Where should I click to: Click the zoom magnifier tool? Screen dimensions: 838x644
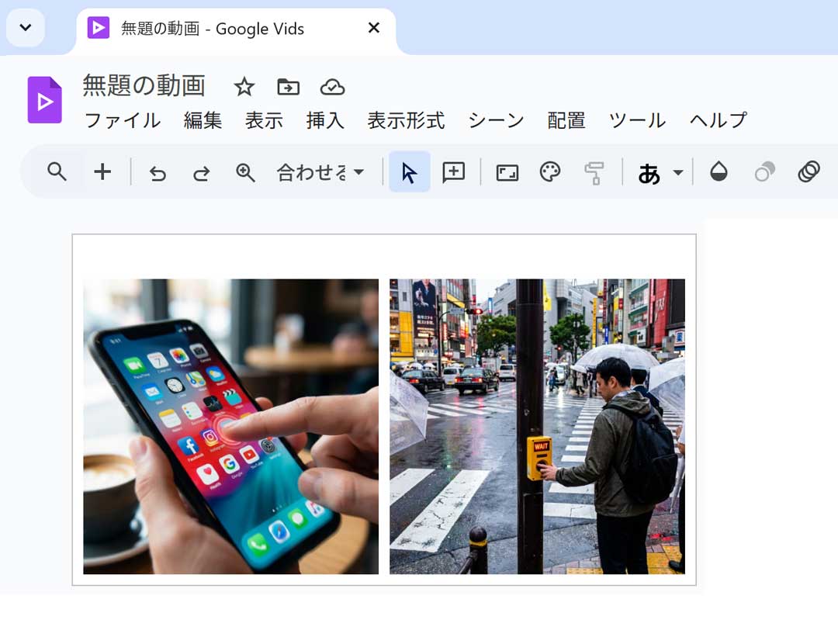tap(245, 172)
